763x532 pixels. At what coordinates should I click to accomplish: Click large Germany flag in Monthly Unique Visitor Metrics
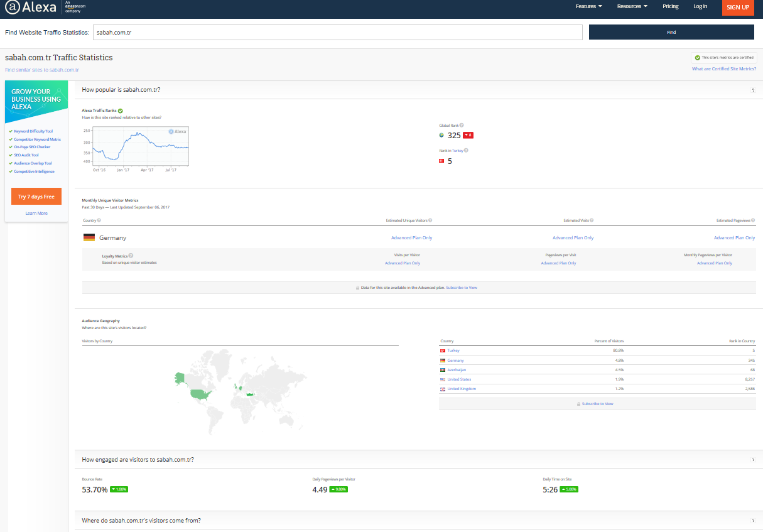pyautogui.click(x=89, y=238)
